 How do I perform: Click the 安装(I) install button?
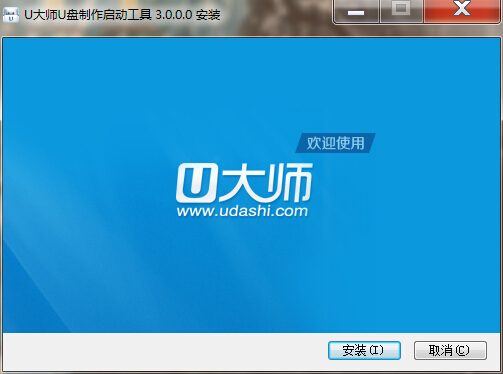click(x=364, y=350)
